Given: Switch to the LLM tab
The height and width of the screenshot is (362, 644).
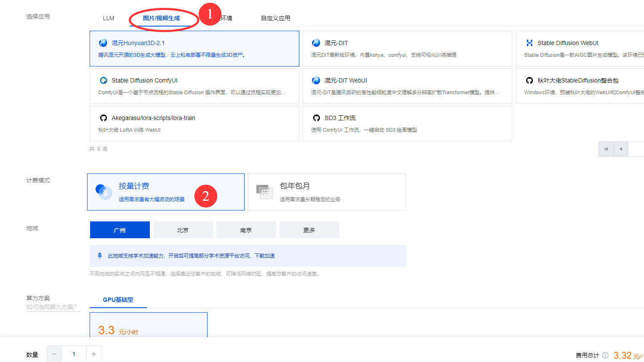Looking at the screenshot, I should tap(109, 18).
